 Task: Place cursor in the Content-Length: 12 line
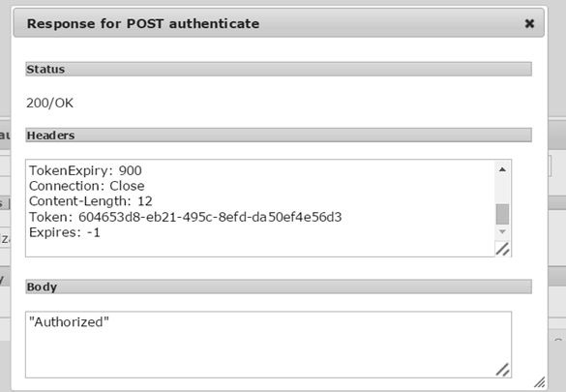(x=91, y=201)
